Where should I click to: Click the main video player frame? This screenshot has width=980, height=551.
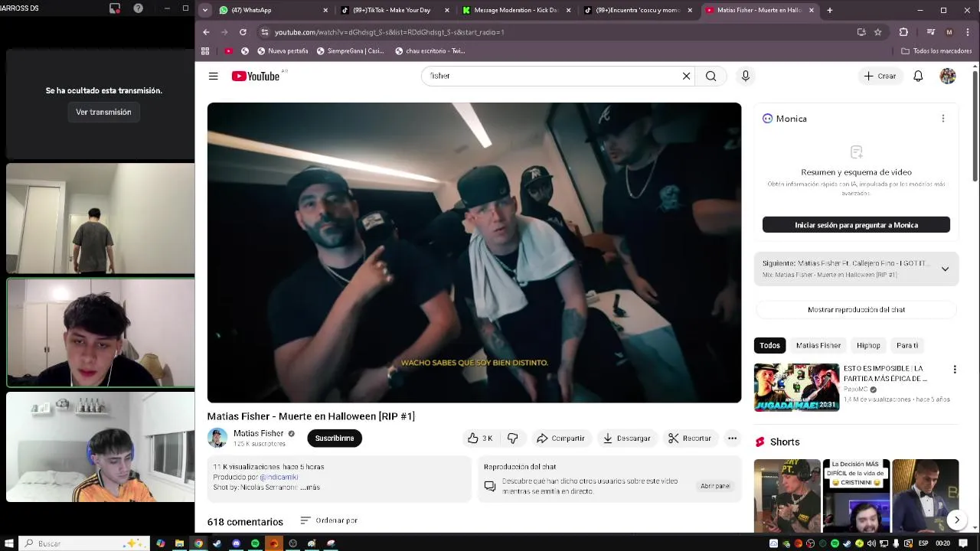[x=474, y=253]
